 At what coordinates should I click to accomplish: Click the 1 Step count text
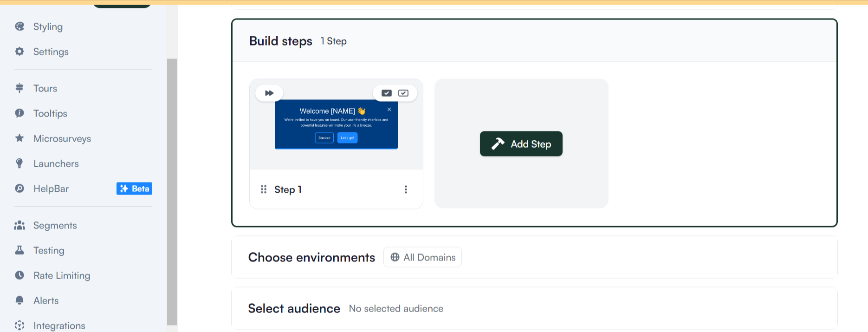coord(333,41)
